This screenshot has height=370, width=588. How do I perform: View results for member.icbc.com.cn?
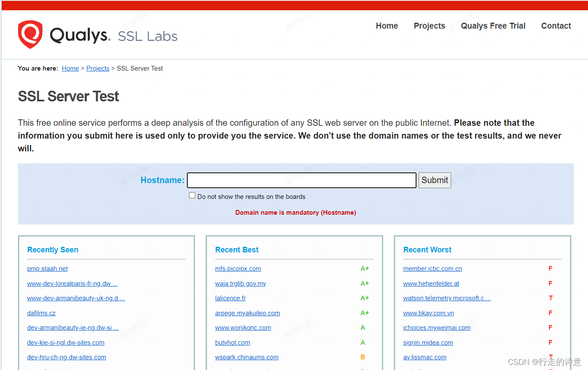[432, 268]
